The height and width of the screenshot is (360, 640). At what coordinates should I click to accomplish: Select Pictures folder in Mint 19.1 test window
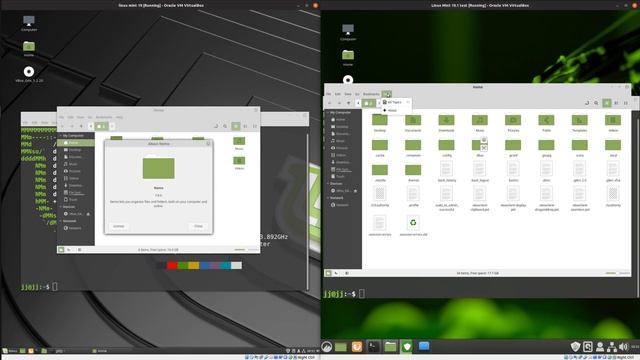click(x=513, y=123)
